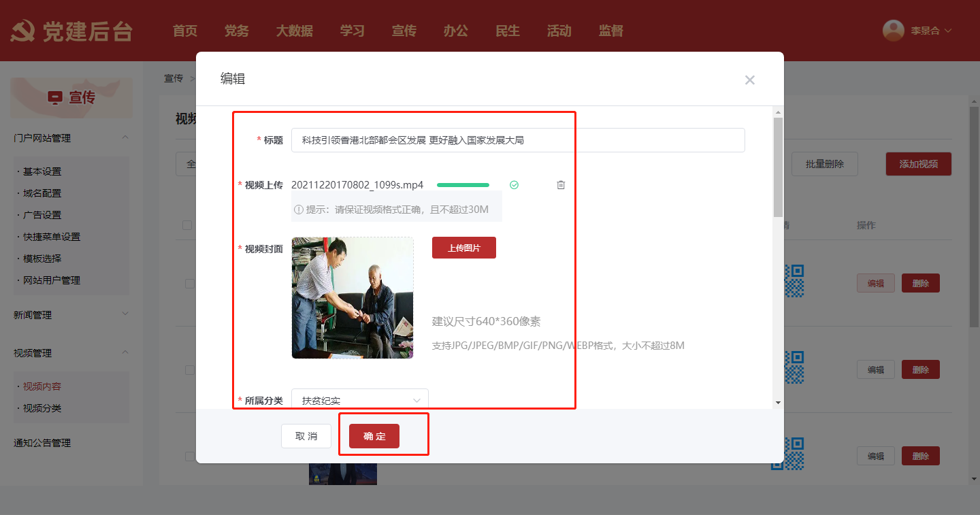Collapse the 门户网站管理 sidebar section
The image size is (980, 515).
125,138
